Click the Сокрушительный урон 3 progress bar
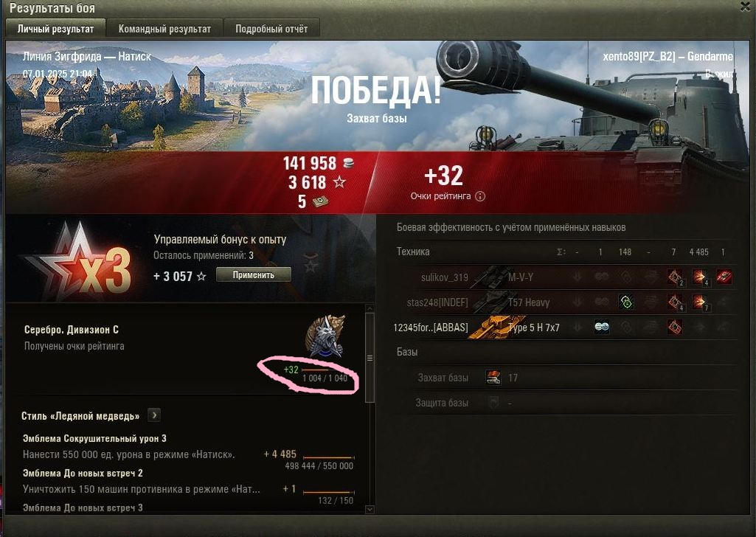Image resolution: width=756 pixels, height=537 pixels. pyautogui.click(x=328, y=457)
